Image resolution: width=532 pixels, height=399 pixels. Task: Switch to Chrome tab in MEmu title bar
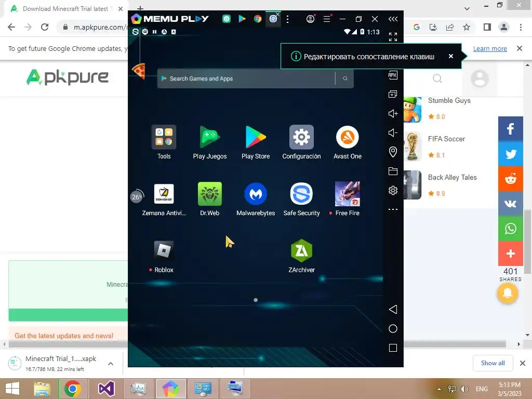[x=258, y=19]
